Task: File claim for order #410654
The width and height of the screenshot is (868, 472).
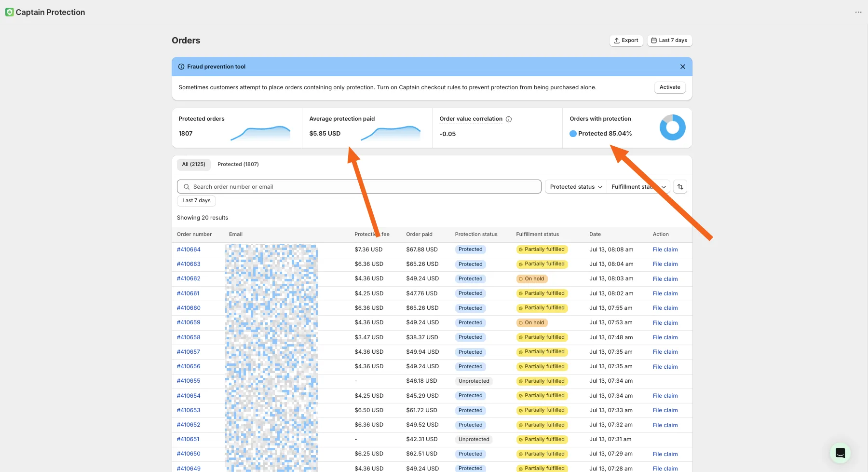Action: click(665, 396)
